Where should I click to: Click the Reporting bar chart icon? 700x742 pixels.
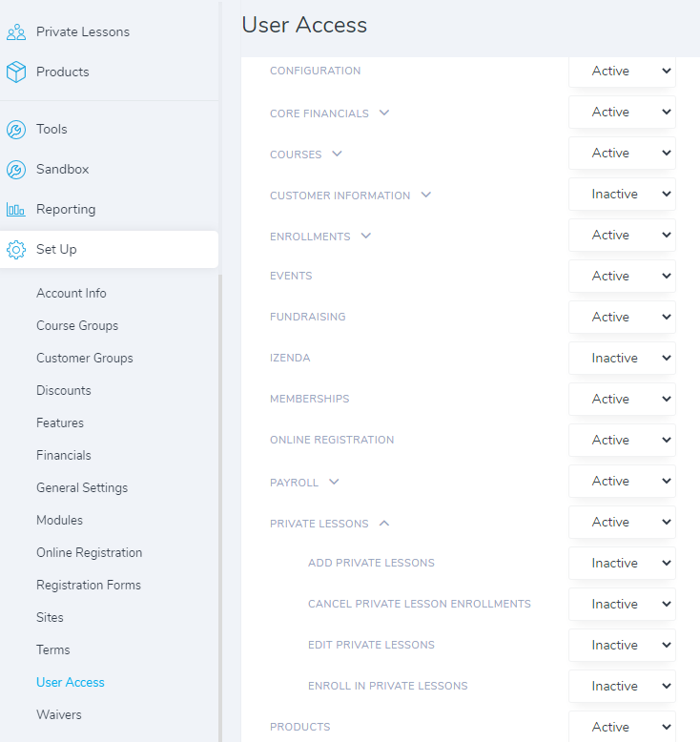point(16,209)
